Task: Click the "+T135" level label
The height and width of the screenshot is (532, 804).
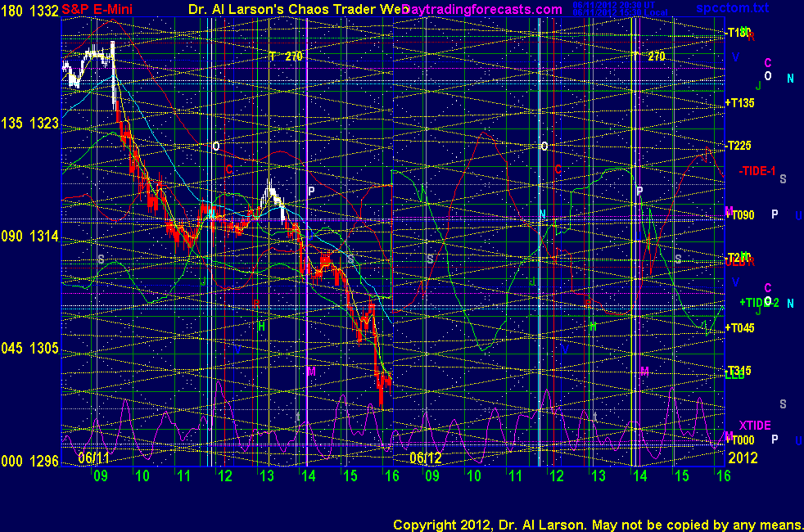Action: tap(739, 102)
